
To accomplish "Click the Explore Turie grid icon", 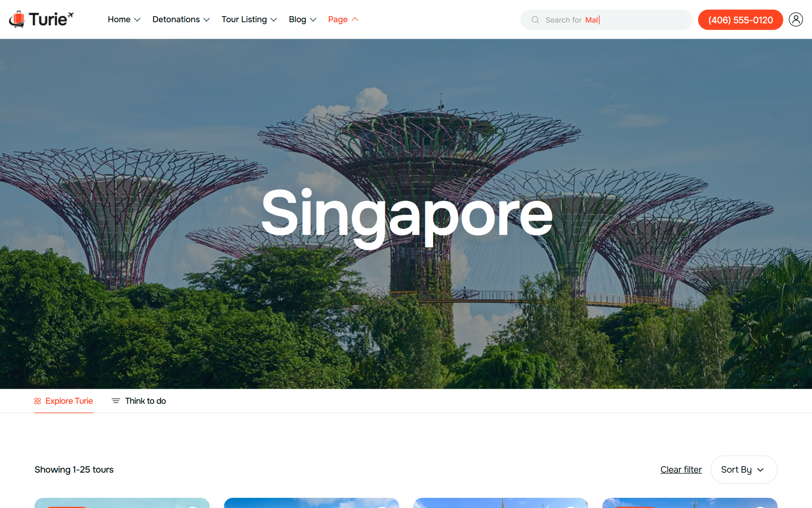I will click(x=38, y=401).
